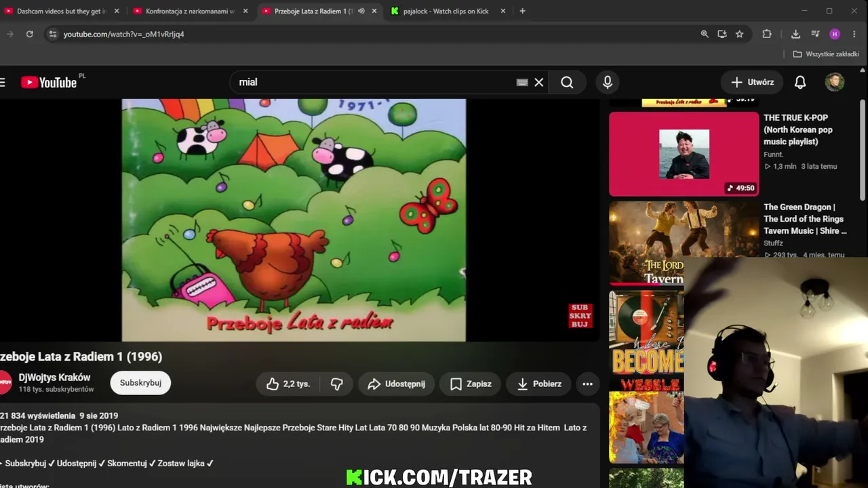Viewport: 868px width, 488px height.
Task: Open the Wszystkie zakładki bookmarks folder
Action: [826, 54]
